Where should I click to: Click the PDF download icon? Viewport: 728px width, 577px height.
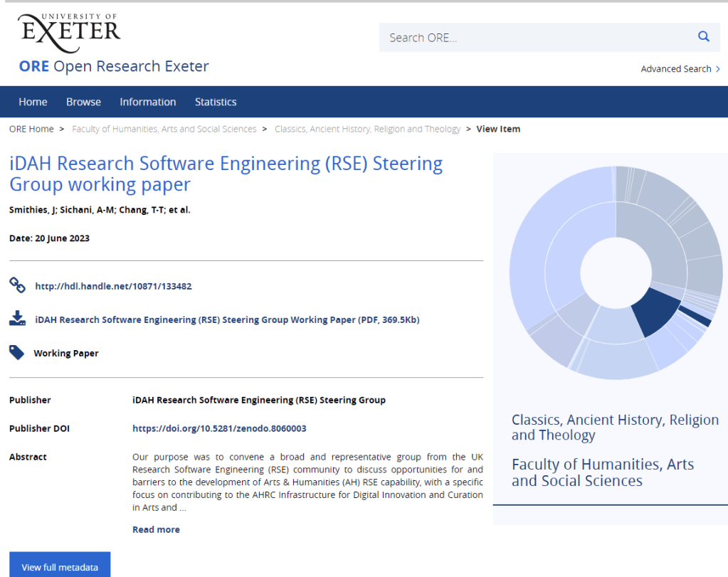17,319
